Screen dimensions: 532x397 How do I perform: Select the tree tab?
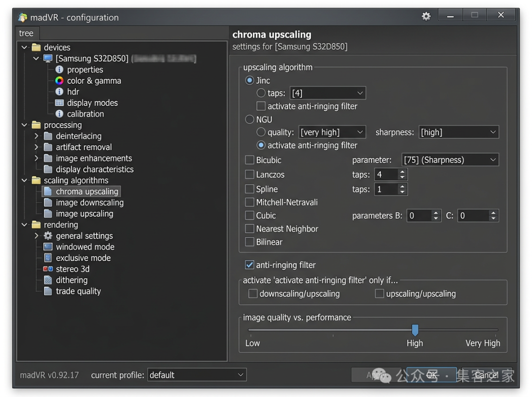tap(26, 33)
